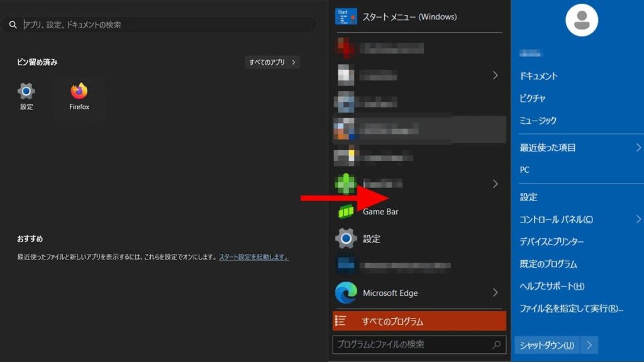Open 最近使った項目 entry

pyautogui.click(x=548, y=147)
